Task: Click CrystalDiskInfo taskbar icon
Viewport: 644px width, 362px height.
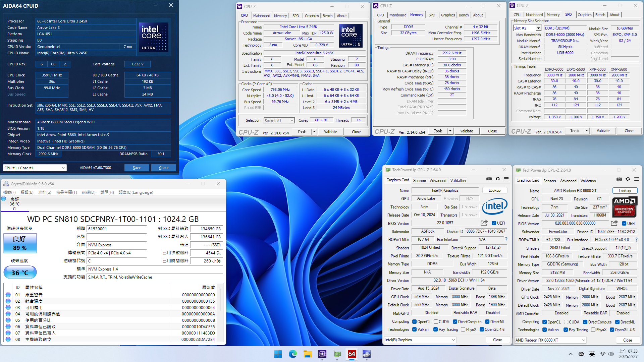Action: tap(367, 354)
